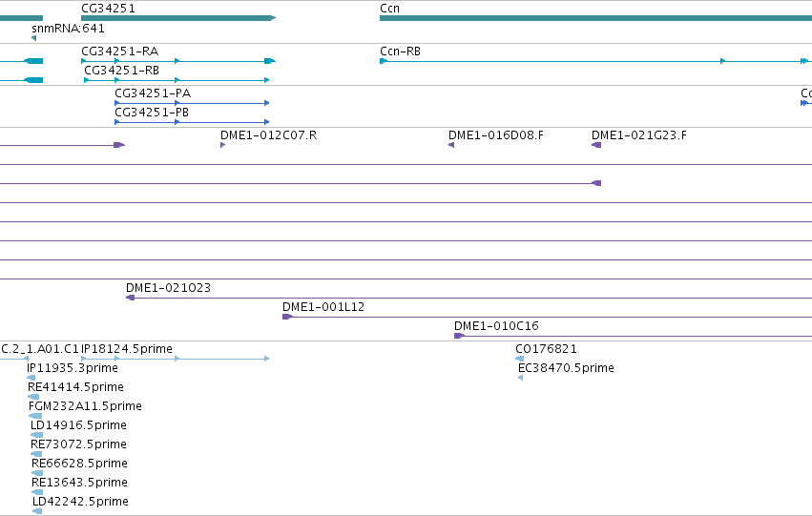Select the snmRNA:641 feature arrow
Viewport: 812px width, 516px height.
[33, 38]
